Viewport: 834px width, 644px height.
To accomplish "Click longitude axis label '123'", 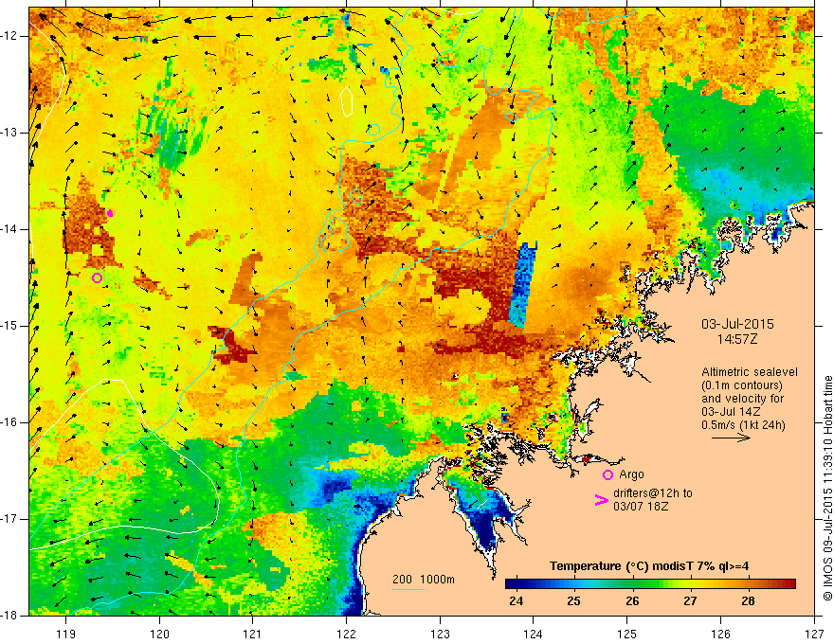I will point(440,634).
